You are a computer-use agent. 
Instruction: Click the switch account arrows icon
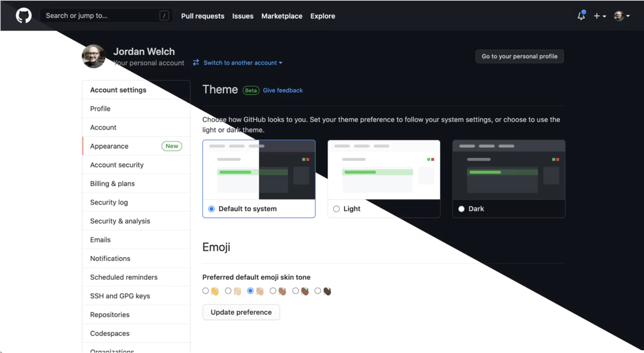point(196,62)
